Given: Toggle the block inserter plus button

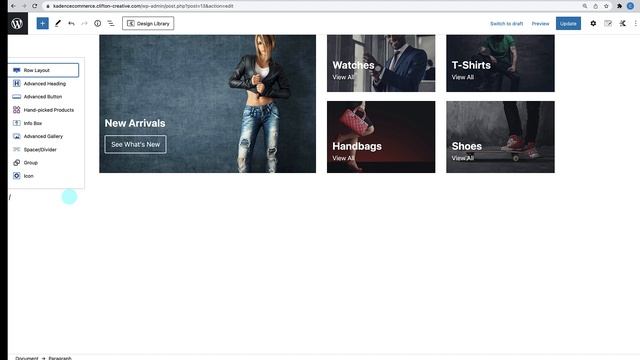Looking at the screenshot, I should [42, 23].
